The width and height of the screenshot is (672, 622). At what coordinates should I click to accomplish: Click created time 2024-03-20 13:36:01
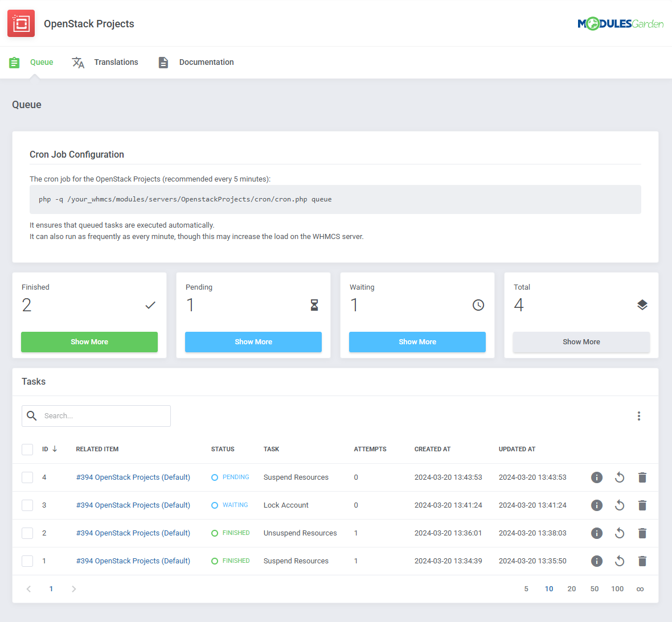[x=448, y=533]
